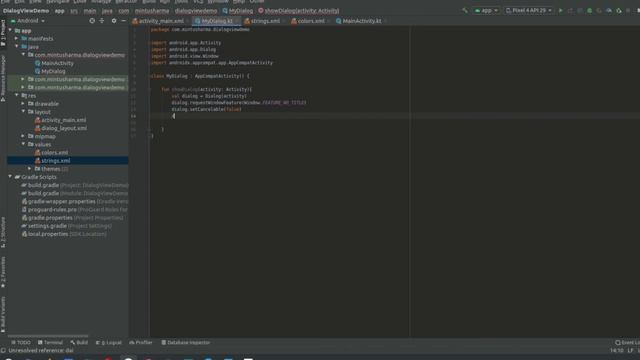
Task: Click the select opened file target icon
Action: (x=92, y=21)
